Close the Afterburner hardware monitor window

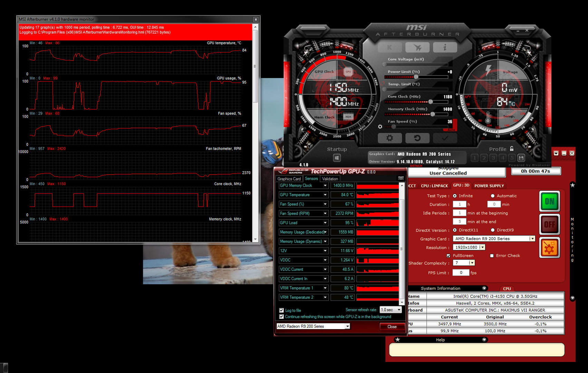pyautogui.click(x=256, y=20)
